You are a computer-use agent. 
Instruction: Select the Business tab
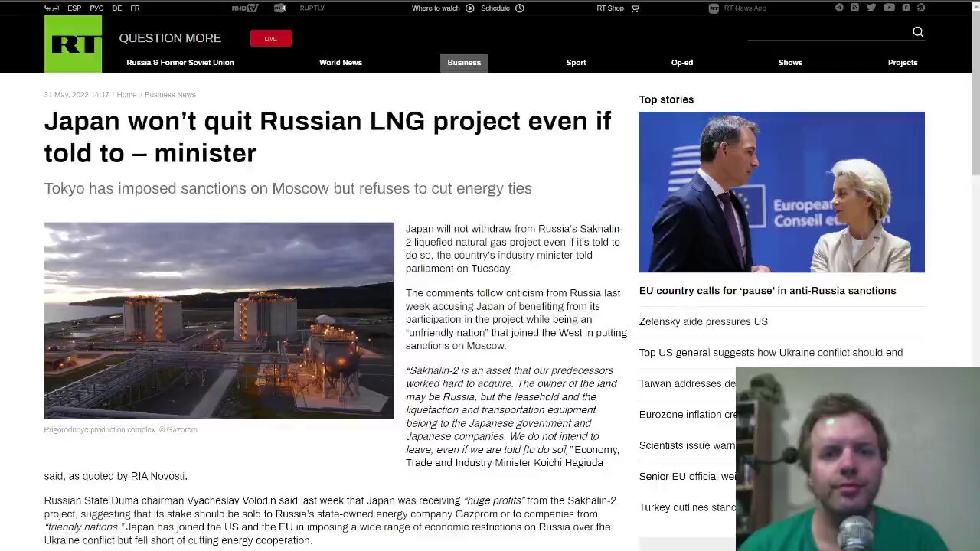click(464, 63)
